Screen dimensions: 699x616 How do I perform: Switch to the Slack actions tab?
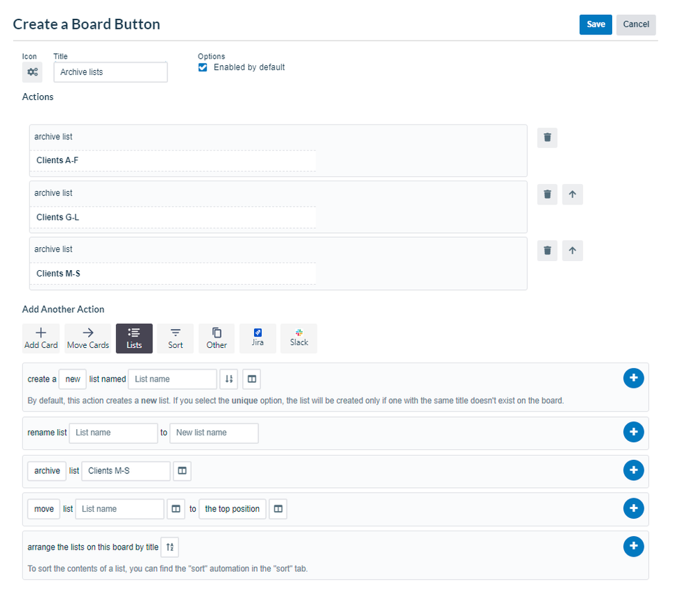[x=299, y=338]
